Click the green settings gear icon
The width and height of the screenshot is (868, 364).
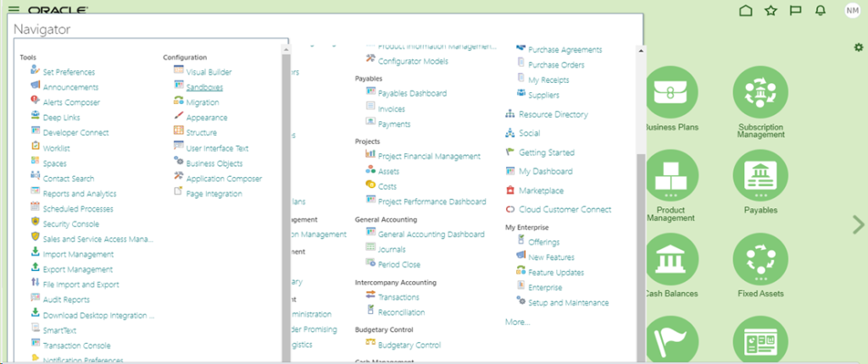pyautogui.click(x=858, y=47)
